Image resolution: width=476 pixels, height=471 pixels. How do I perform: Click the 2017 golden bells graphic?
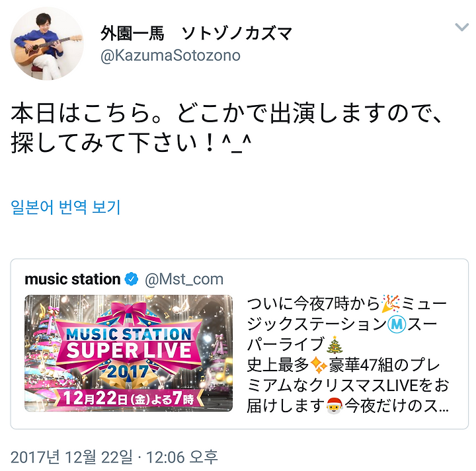coord(128,375)
